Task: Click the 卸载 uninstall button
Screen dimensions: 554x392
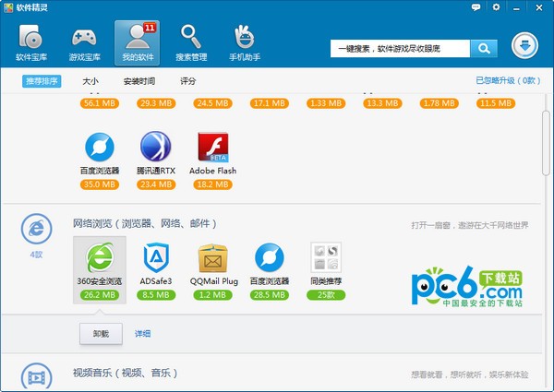Action: [x=101, y=333]
